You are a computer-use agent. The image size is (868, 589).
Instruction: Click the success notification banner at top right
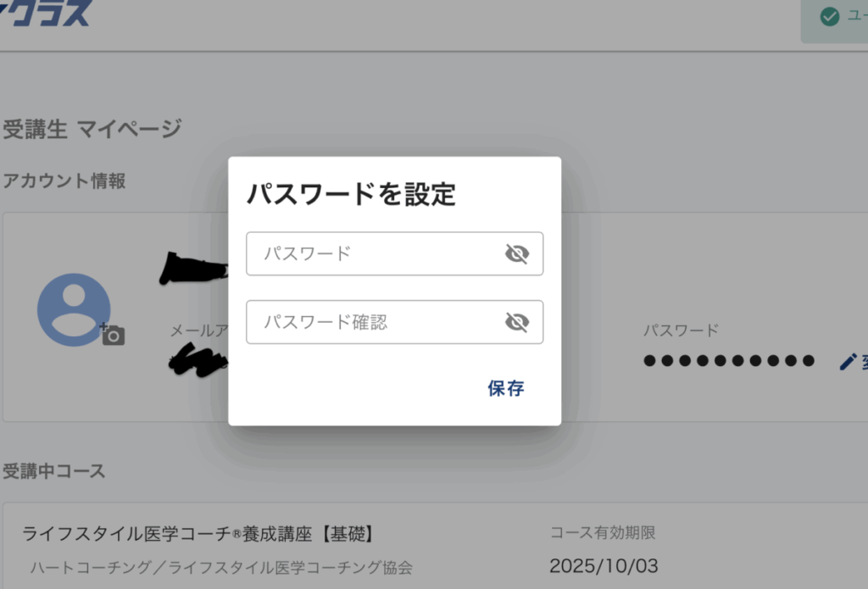click(835, 18)
